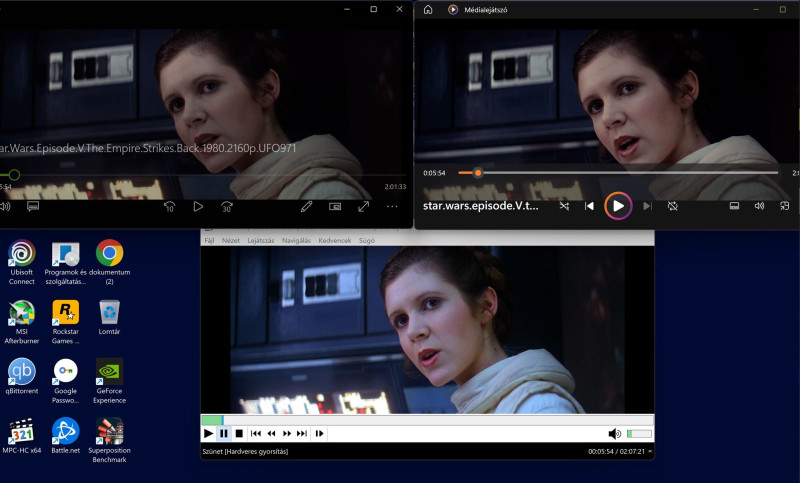Step one frame forward in MPC-HC
Screen dimensions: 800x483
(319, 434)
